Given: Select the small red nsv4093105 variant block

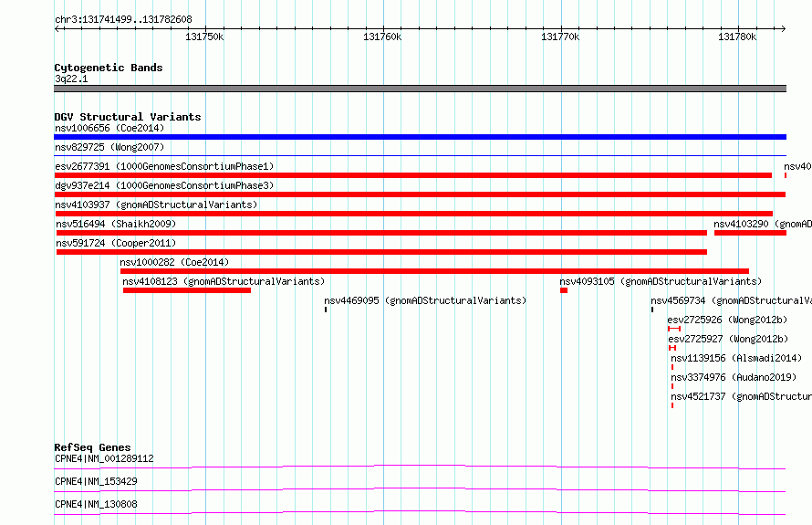Looking at the screenshot, I should (x=564, y=290).
